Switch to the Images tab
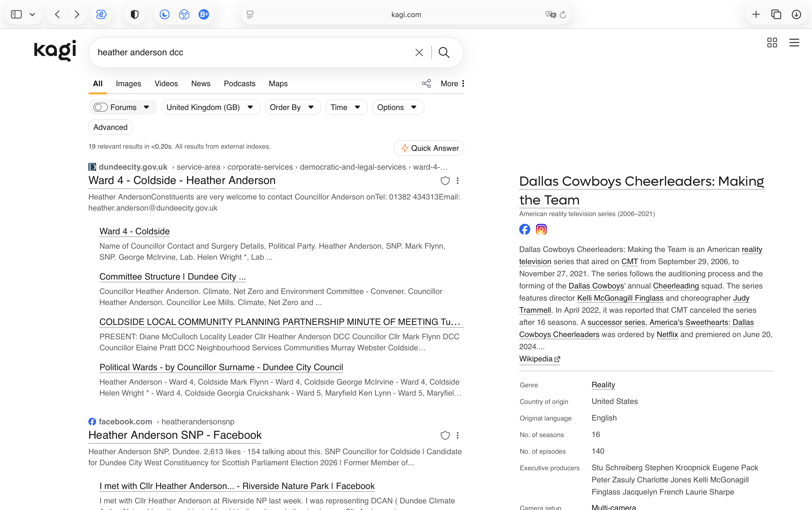Screen dimensions: 812x510 [x=128, y=84]
